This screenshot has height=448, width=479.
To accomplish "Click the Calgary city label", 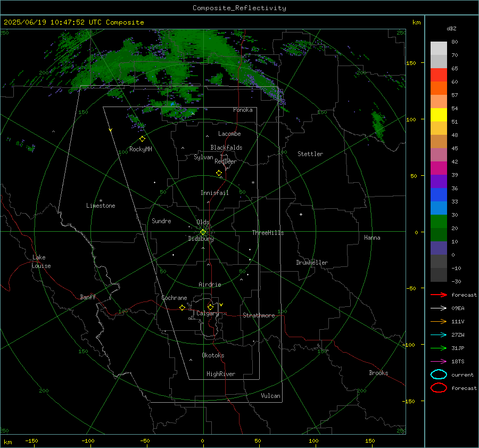I will click(x=208, y=313).
